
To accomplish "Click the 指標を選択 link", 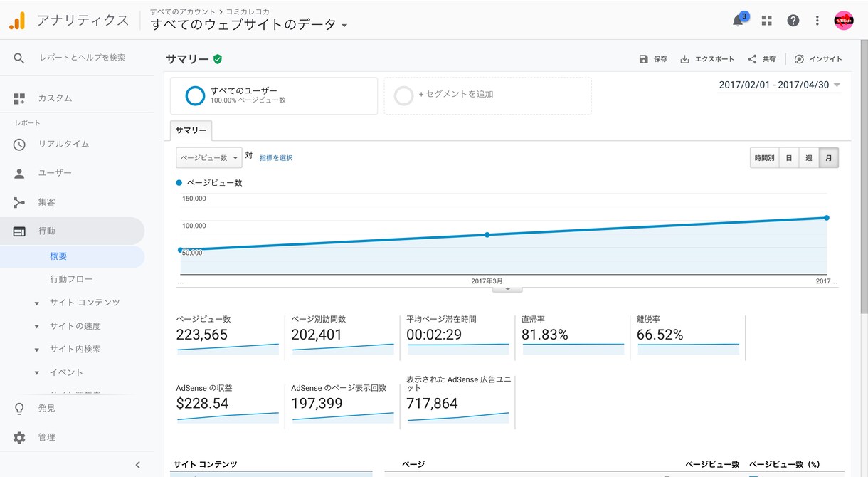I will point(276,158).
